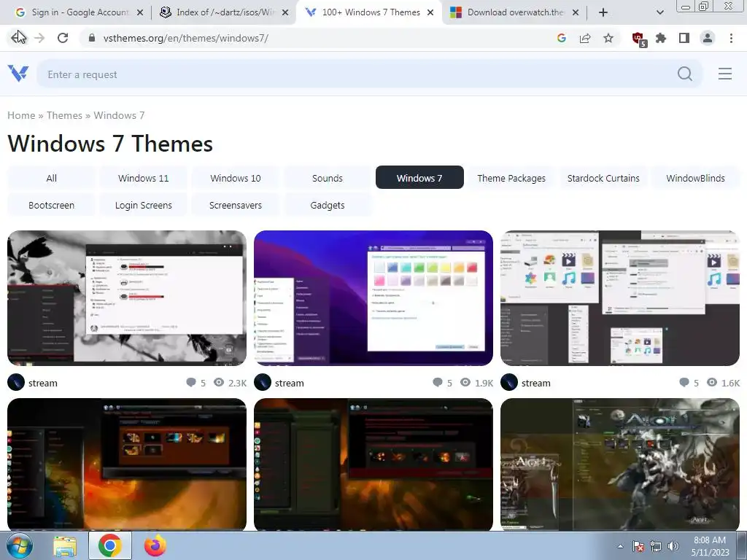Toggle the browser side panel icon
The height and width of the screenshot is (560, 747).
click(684, 38)
